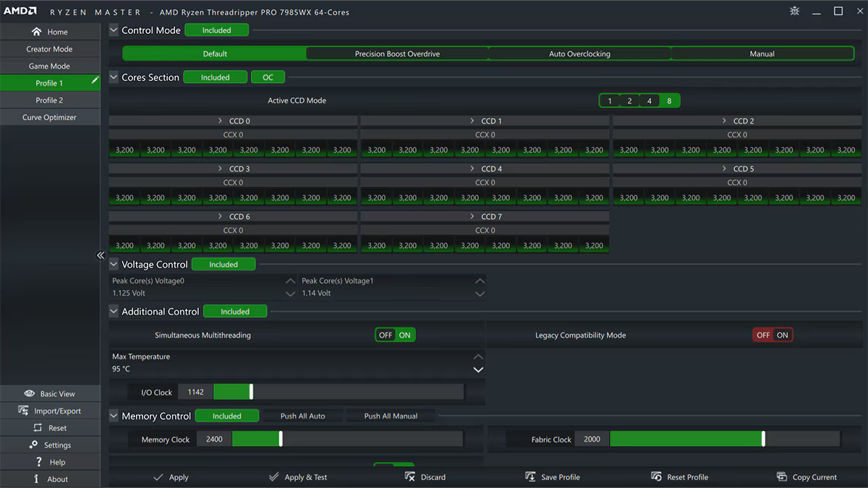The width and height of the screenshot is (868, 488).
Task: Collapse the Memory Control section
Action: pos(114,416)
